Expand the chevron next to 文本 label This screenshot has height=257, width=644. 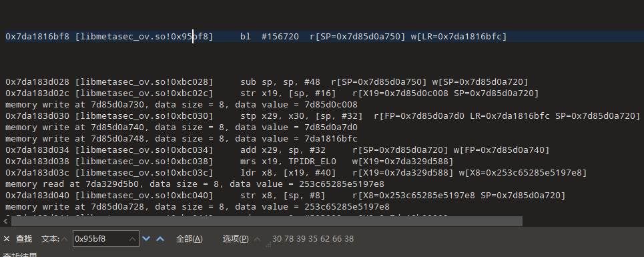point(65,238)
